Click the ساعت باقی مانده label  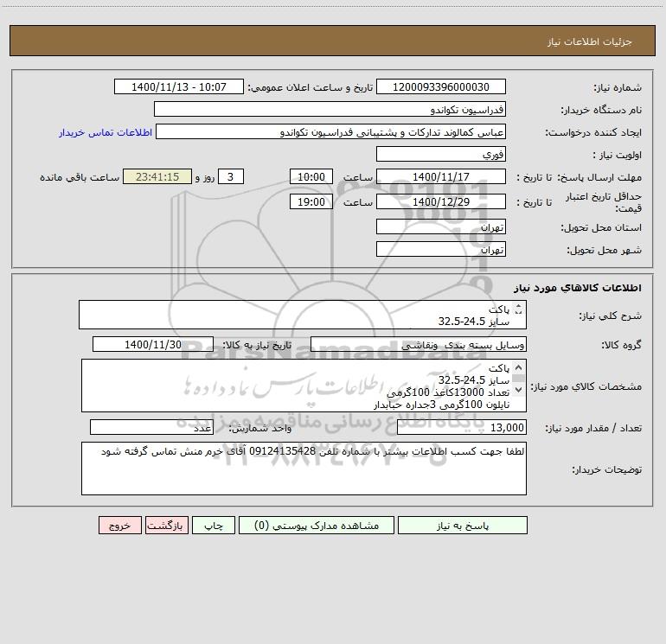(80, 177)
